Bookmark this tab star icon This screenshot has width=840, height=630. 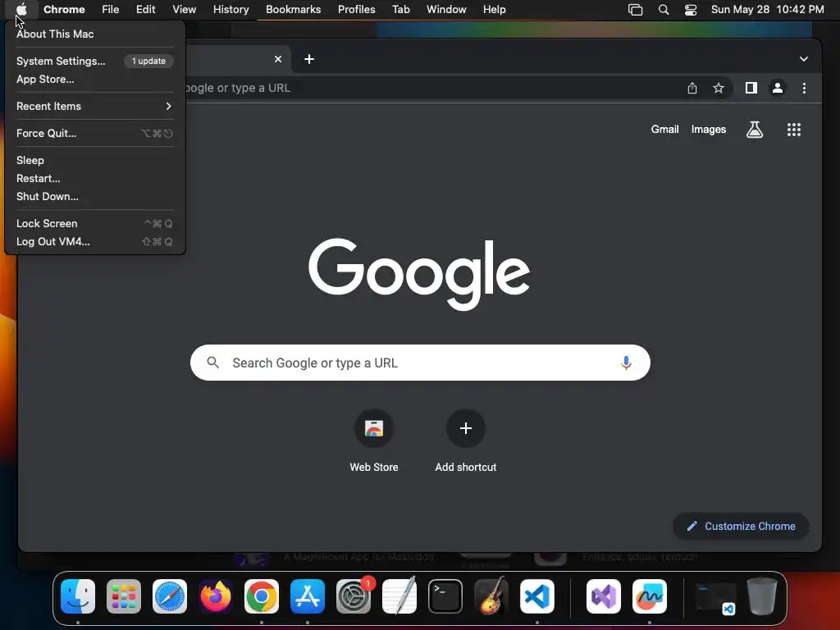(719, 88)
